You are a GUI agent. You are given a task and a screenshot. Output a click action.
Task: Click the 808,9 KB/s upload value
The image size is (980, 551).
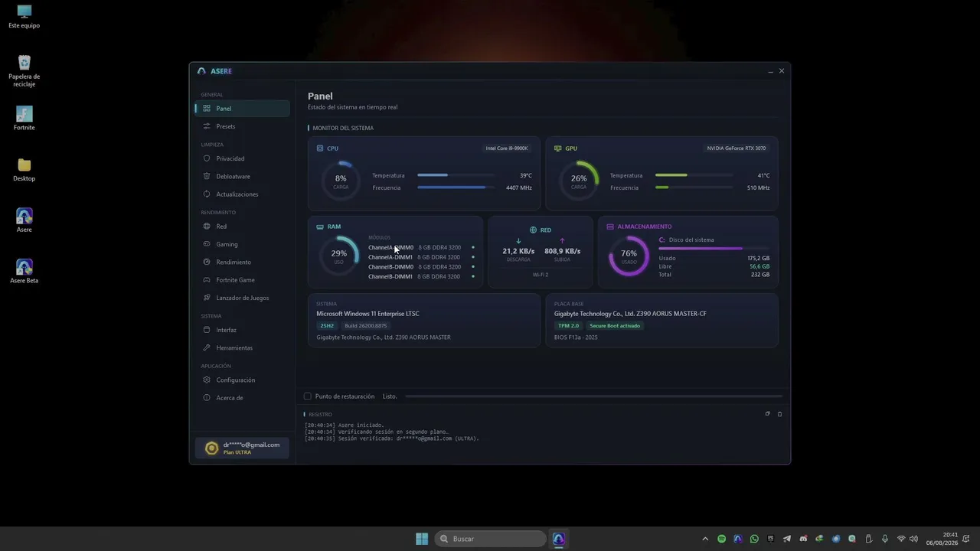click(x=562, y=251)
